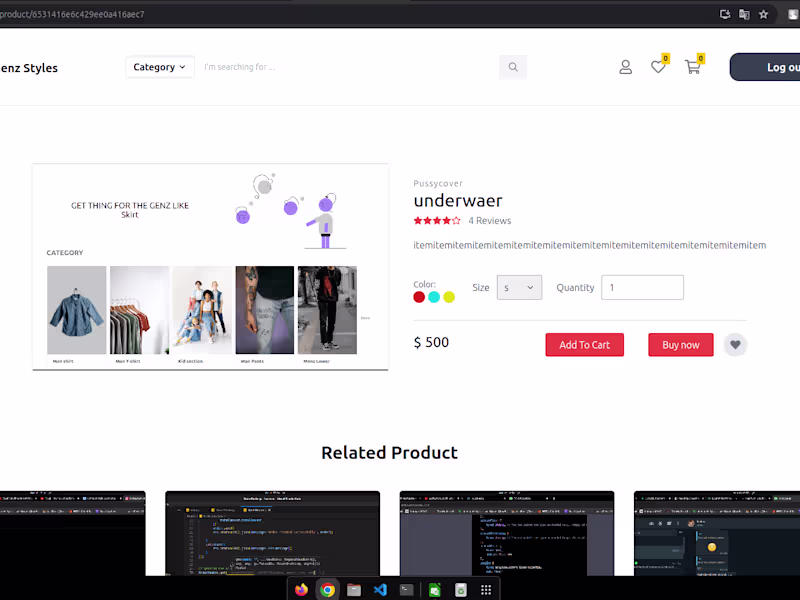Select the cyan color swatch
The image size is (800, 600).
(x=434, y=297)
